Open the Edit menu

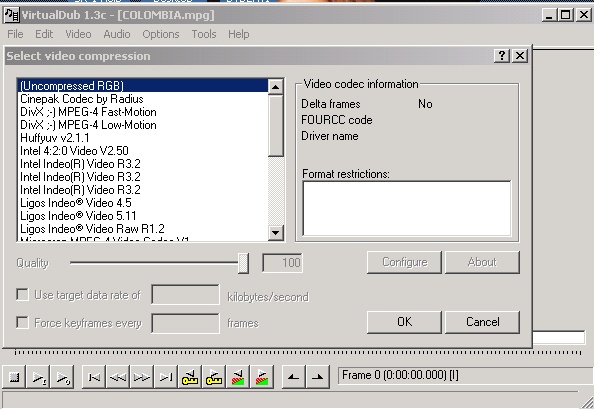coord(44,34)
